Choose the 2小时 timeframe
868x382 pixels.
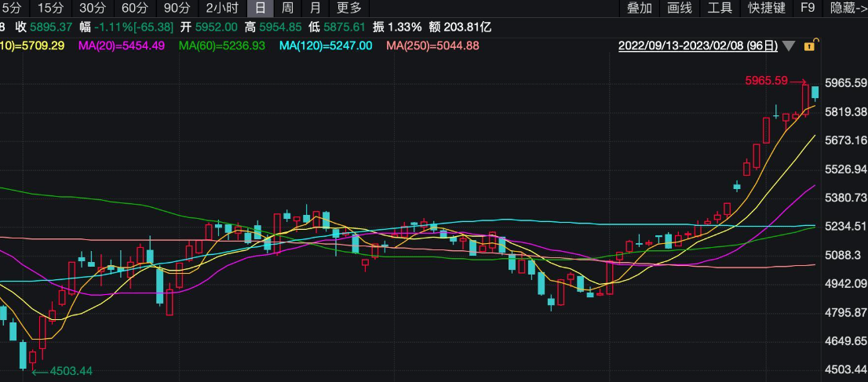coord(222,8)
